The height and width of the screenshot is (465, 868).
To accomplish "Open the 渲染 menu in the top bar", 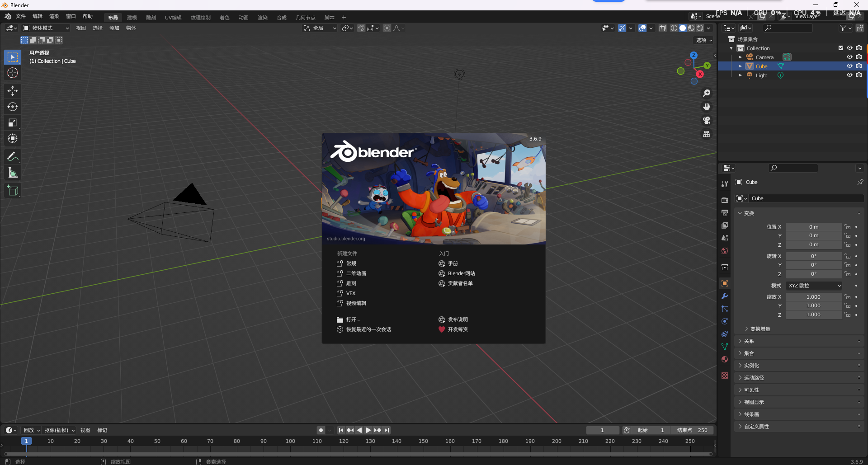I will pyautogui.click(x=54, y=16).
